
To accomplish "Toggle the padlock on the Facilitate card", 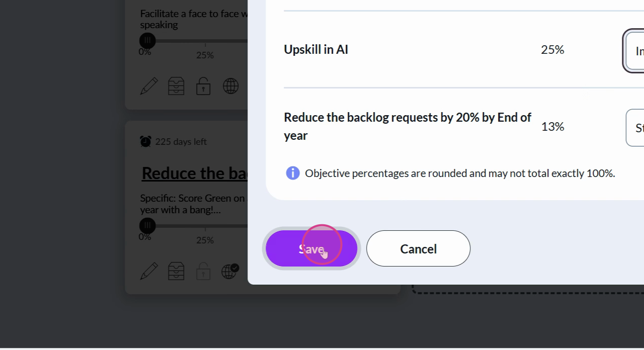I will pos(203,86).
